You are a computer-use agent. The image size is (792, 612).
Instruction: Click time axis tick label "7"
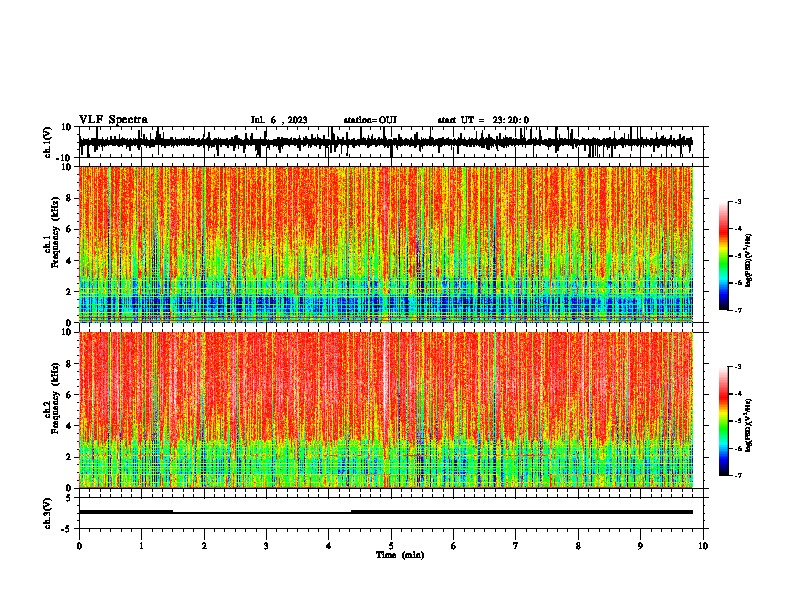pos(516,546)
